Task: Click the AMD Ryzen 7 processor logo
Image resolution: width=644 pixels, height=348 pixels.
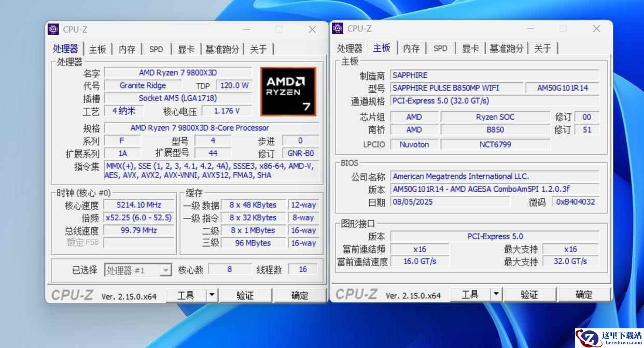Action: (288, 92)
